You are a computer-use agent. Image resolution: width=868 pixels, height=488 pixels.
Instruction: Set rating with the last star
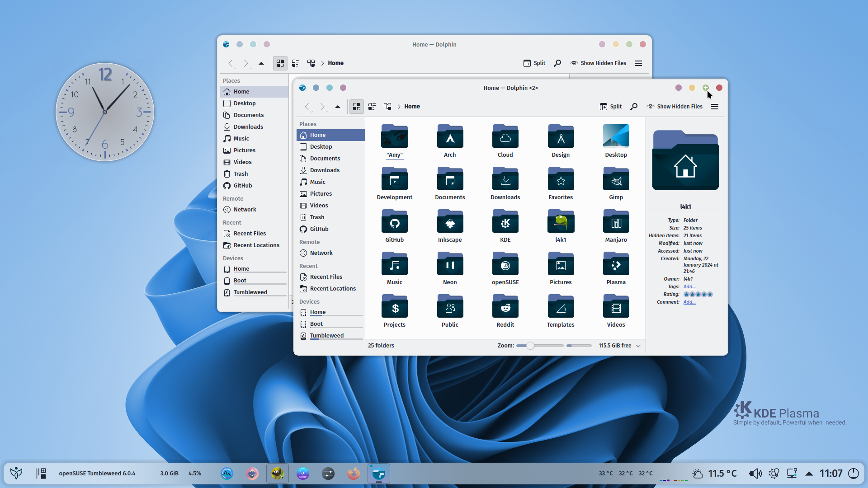click(710, 294)
